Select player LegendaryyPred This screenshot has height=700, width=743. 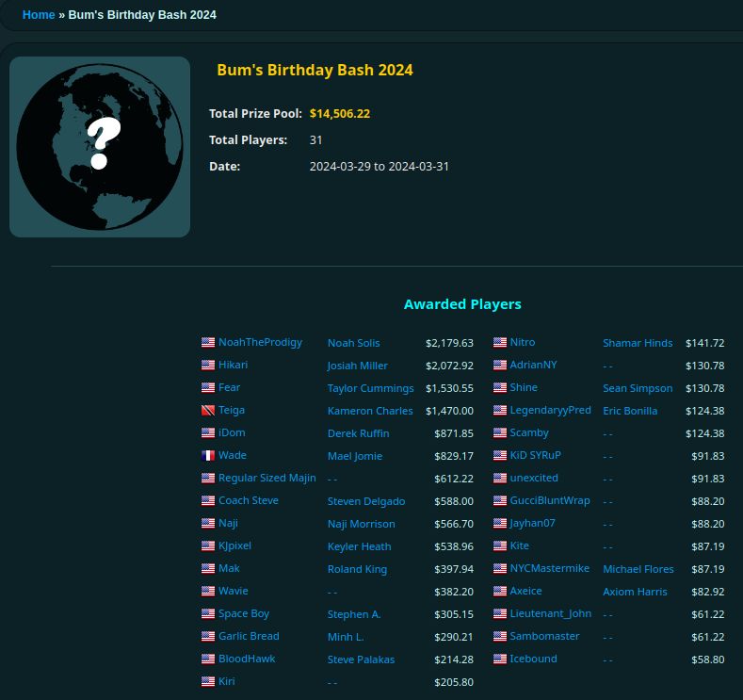550,410
